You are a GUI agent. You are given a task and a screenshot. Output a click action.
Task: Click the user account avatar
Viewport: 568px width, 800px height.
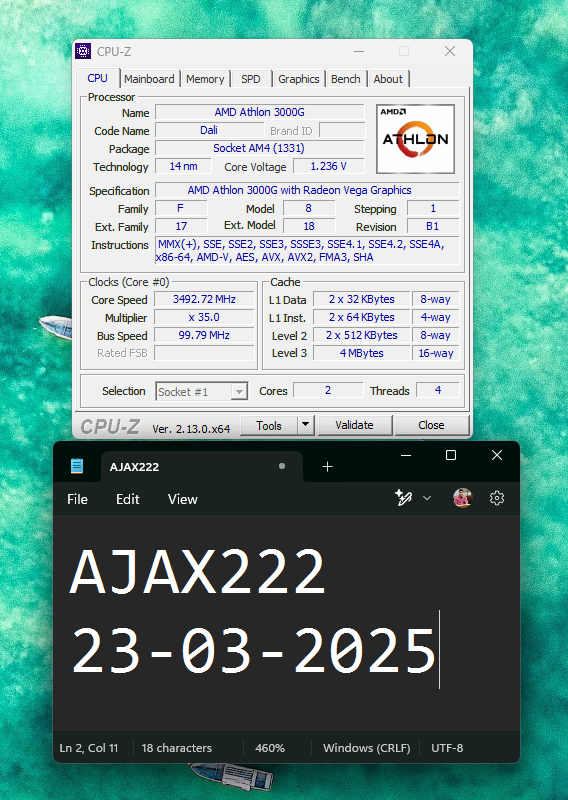click(462, 498)
